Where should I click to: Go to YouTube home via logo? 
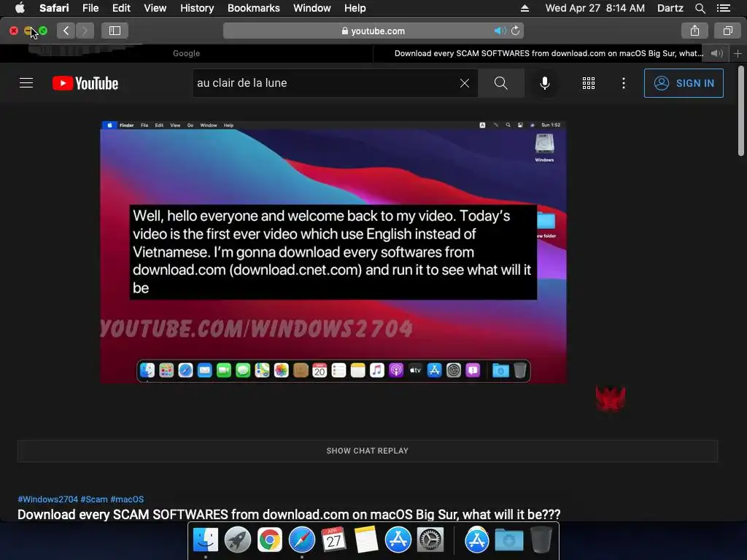point(85,83)
